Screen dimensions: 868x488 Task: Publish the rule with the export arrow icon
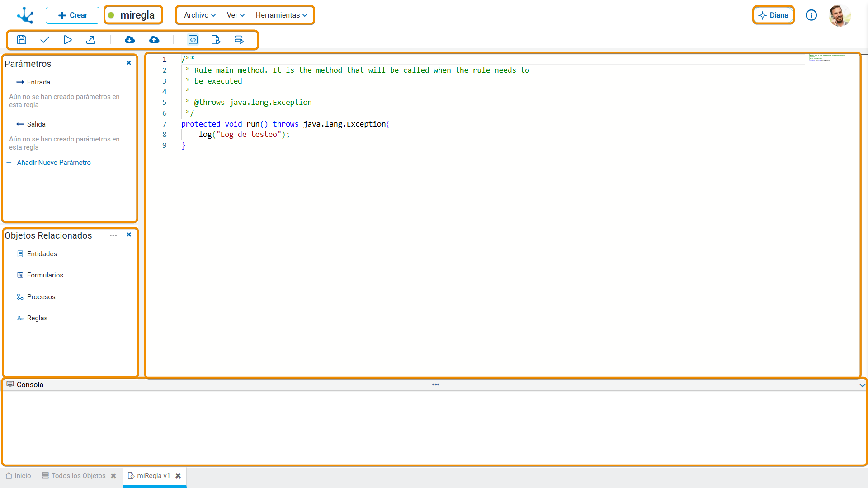[x=91, y=40]
